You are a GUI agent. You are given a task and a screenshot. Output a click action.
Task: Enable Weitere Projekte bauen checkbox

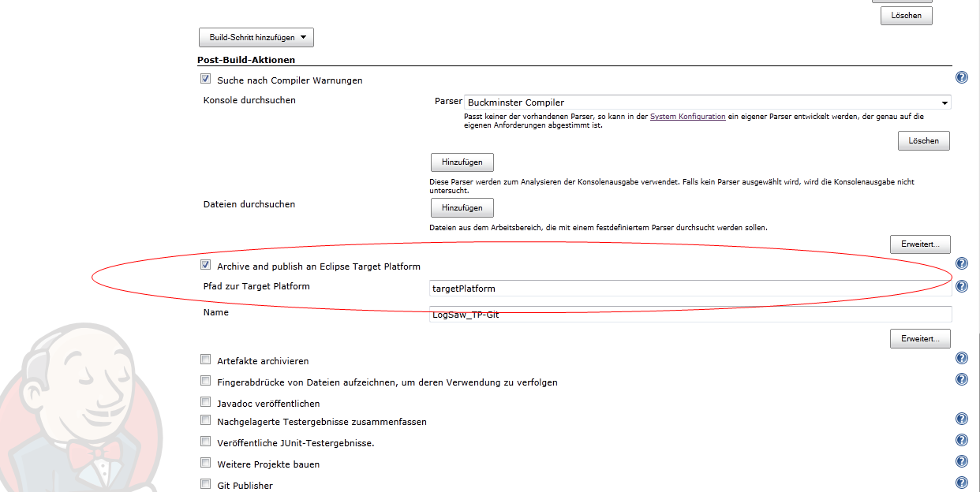pyautogui.click(x=206, y=463)
